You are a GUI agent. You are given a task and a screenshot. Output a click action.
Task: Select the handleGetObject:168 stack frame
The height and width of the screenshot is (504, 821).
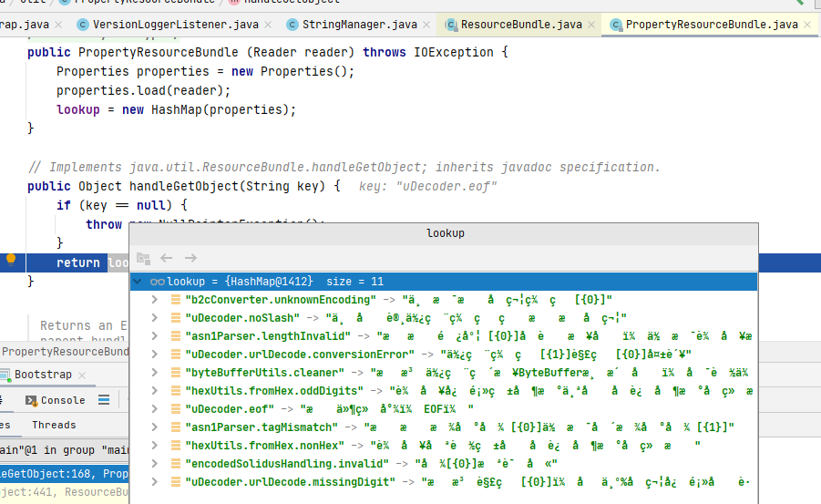64,474
